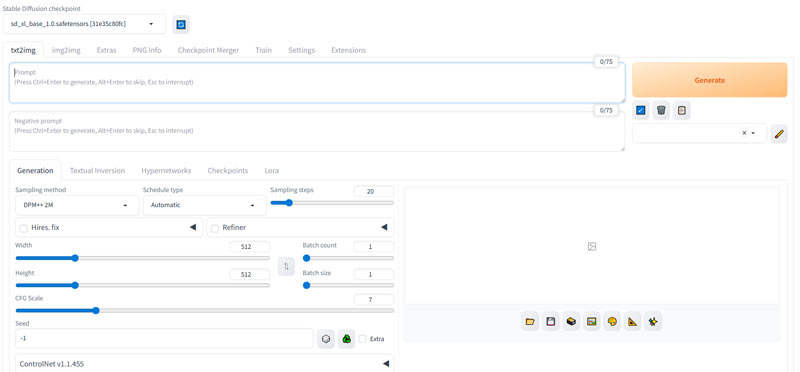Tick the Extra seed checkbox
Image resolution: width=800 pixels, height=372 pixels.
point(363,339)
